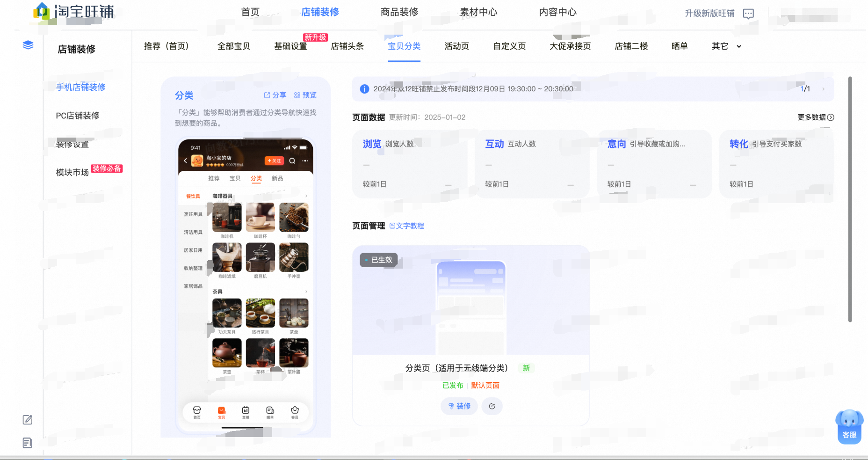
Task: Switch to 自定义页 tab
Action: [509, 46]
